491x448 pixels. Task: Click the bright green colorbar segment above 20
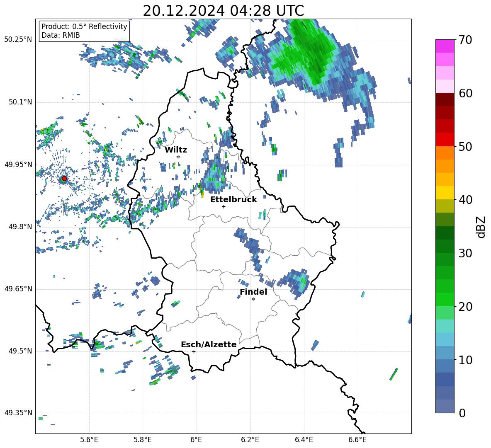(445, 299)
